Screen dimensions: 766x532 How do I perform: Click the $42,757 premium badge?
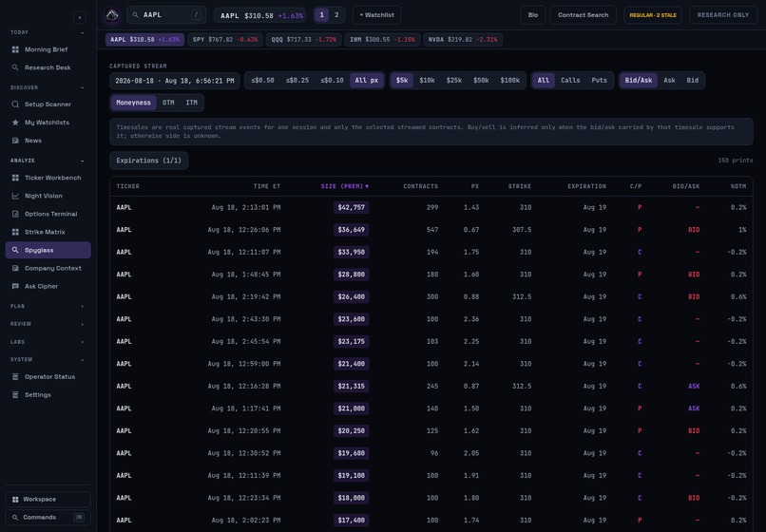(x=352, y=208)
